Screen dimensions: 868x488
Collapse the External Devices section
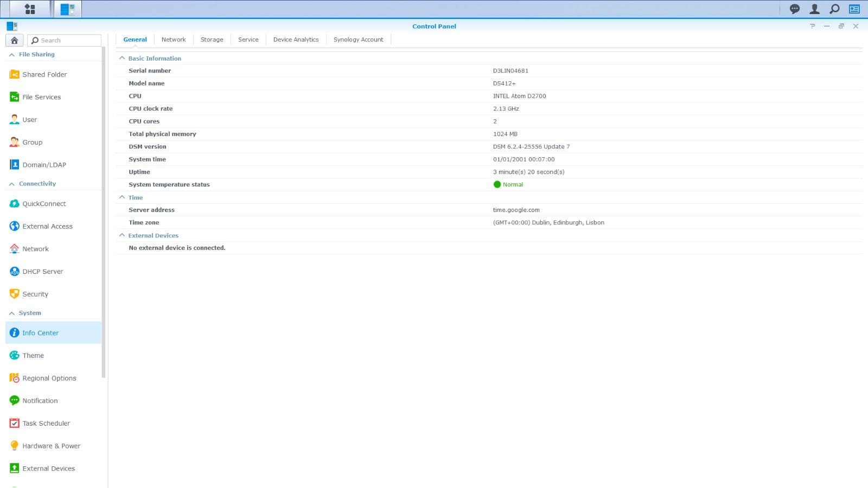[122, 235]
